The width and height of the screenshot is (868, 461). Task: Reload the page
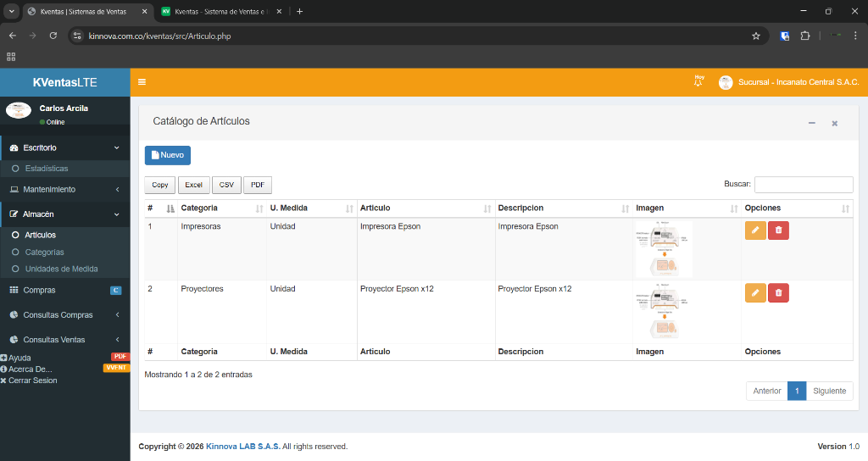point(53,36)
